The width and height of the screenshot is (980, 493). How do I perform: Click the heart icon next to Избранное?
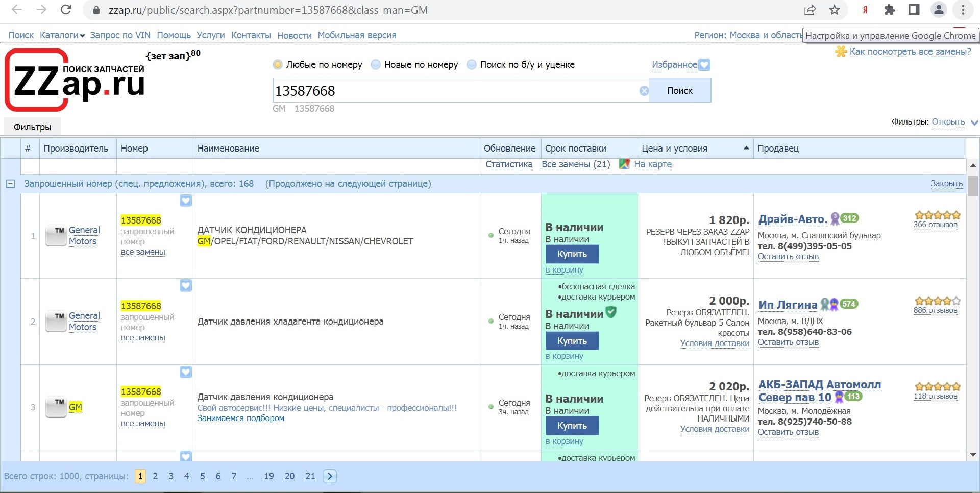[x=704, y=65]
